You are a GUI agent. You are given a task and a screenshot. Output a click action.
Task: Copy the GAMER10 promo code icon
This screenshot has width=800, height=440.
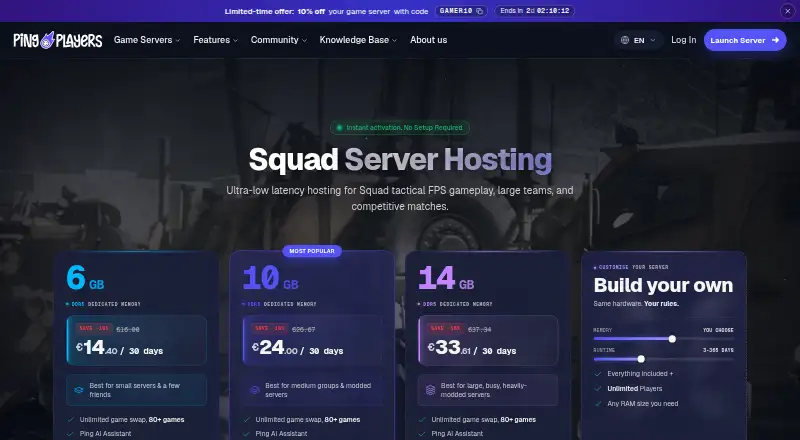point(479,11)
